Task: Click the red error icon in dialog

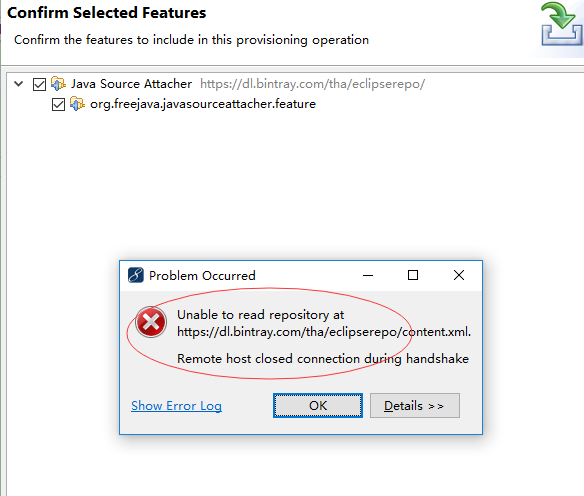Action: 151,322
